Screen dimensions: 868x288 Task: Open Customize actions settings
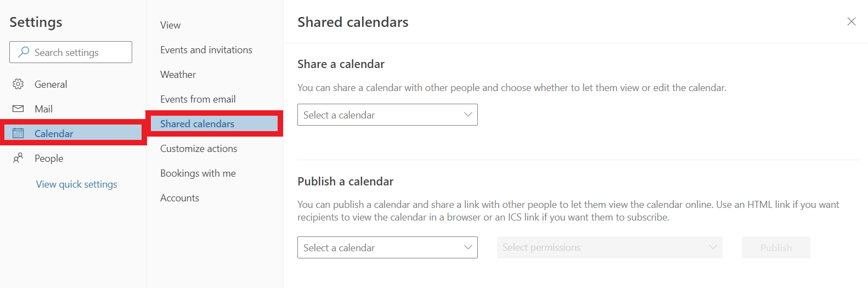199,149
